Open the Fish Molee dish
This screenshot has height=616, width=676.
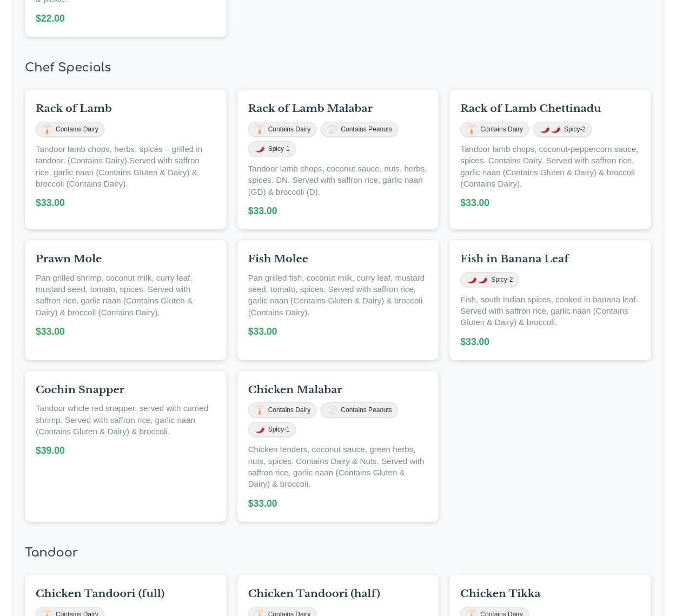coord(277,259)
